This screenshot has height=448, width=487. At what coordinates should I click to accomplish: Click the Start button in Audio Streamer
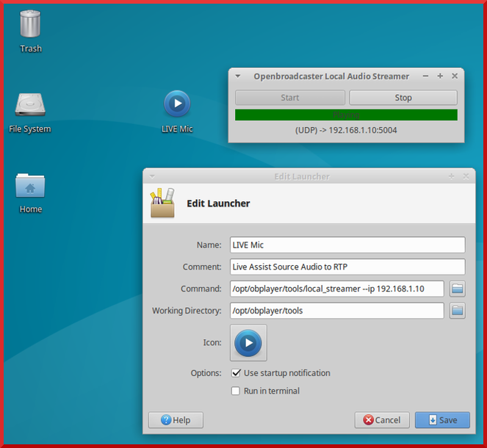pyautogui.click(x=290, y=98)
